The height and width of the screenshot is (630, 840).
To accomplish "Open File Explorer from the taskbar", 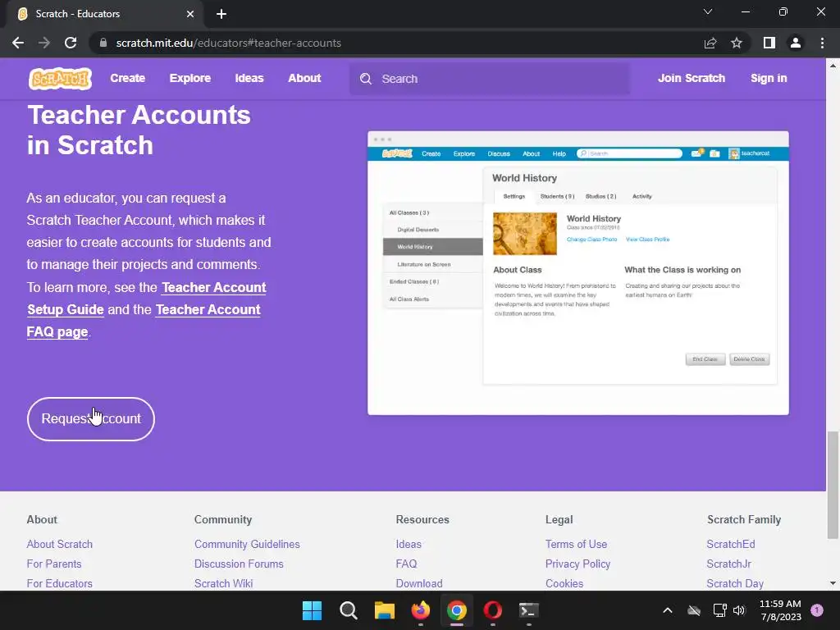I will pyautogui.click(x=384, y=610).
